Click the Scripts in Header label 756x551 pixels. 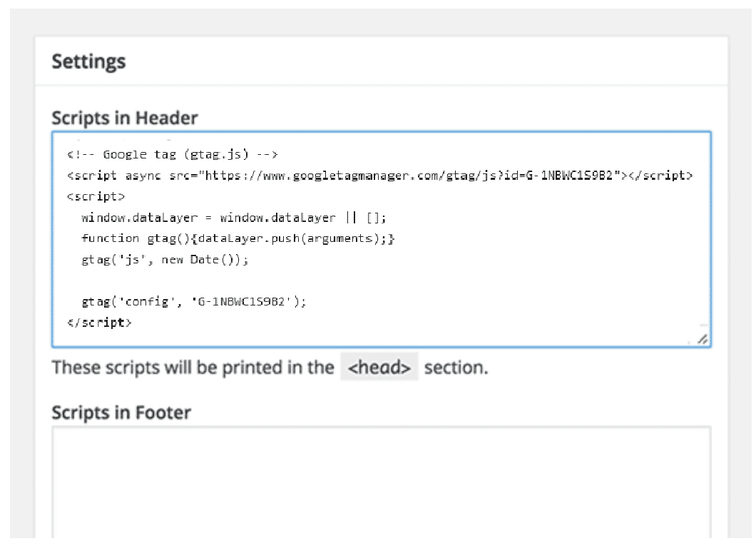125,118
